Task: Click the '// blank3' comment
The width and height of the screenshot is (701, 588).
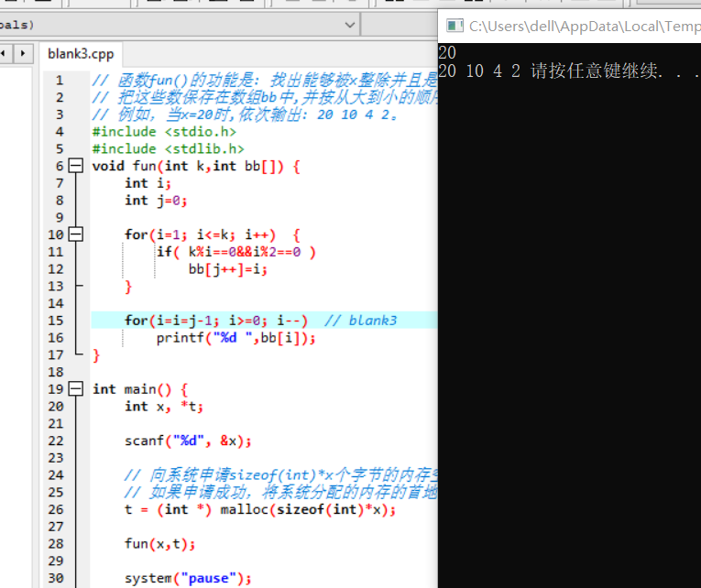Action: coord(360,321)
